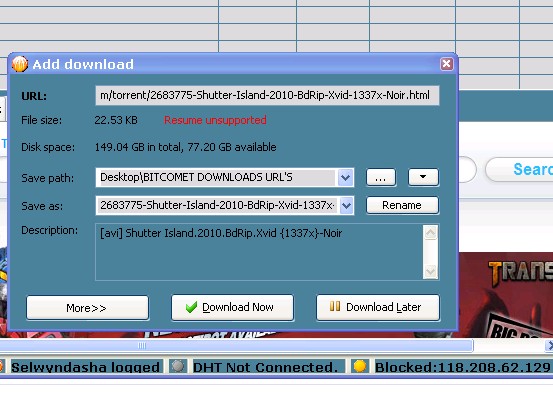
Task: Click the Save as filename field
Action: coord(217,206)
